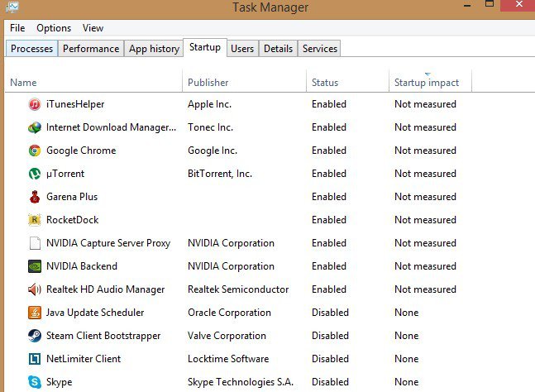
Task: Click the Steam Client Bootstrapper name
Action: (x=103, y=336)
